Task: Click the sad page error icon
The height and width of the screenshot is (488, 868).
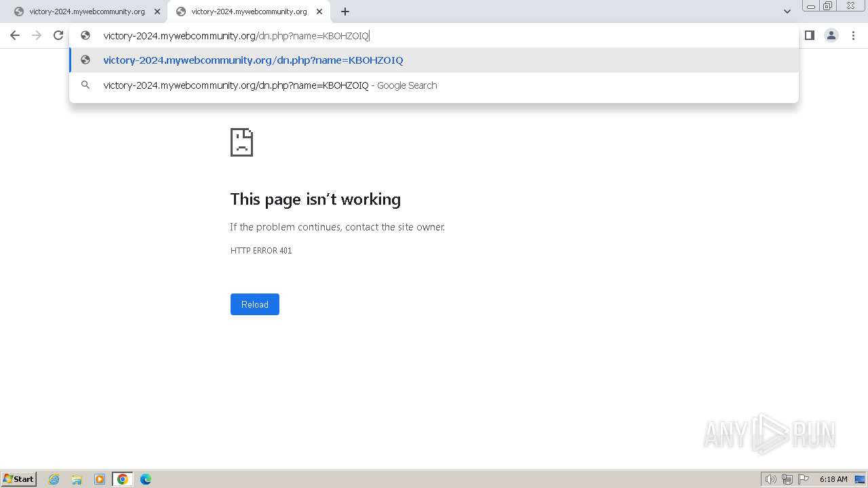Action: [241, 142]
